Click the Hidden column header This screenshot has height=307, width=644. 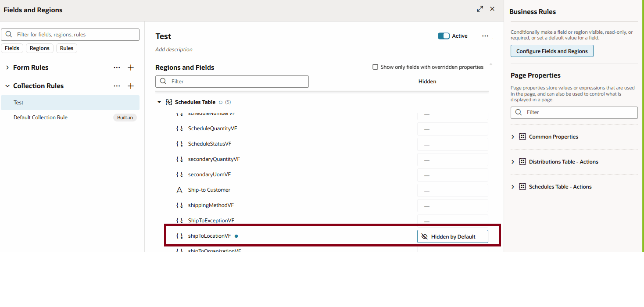coord(427,82)
